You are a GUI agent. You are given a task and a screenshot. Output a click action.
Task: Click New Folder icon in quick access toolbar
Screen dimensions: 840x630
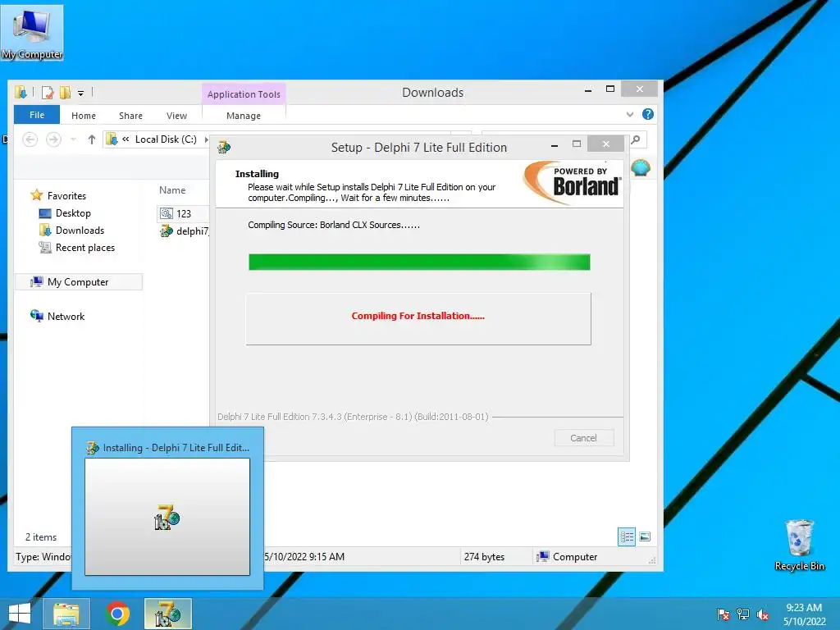coord(65,92)
